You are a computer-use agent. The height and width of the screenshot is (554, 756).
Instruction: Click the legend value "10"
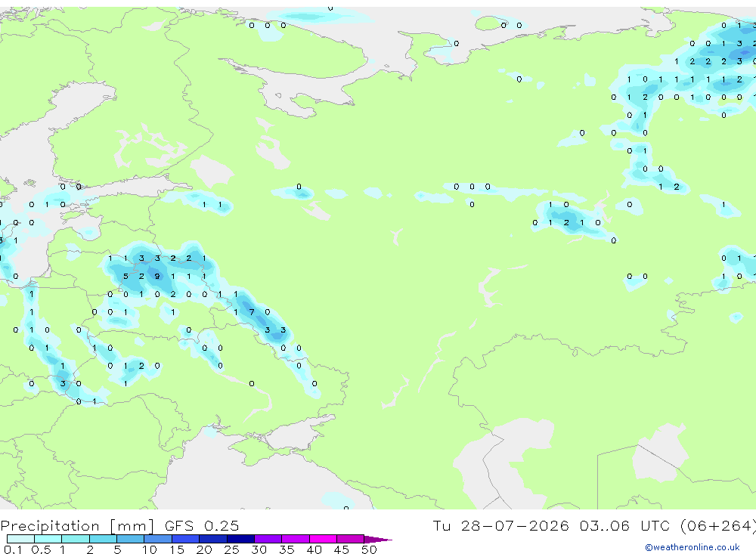149,549
